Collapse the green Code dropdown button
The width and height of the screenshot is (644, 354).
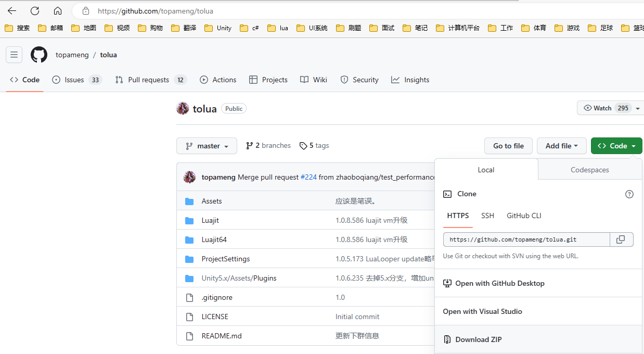tap(616, 146)
